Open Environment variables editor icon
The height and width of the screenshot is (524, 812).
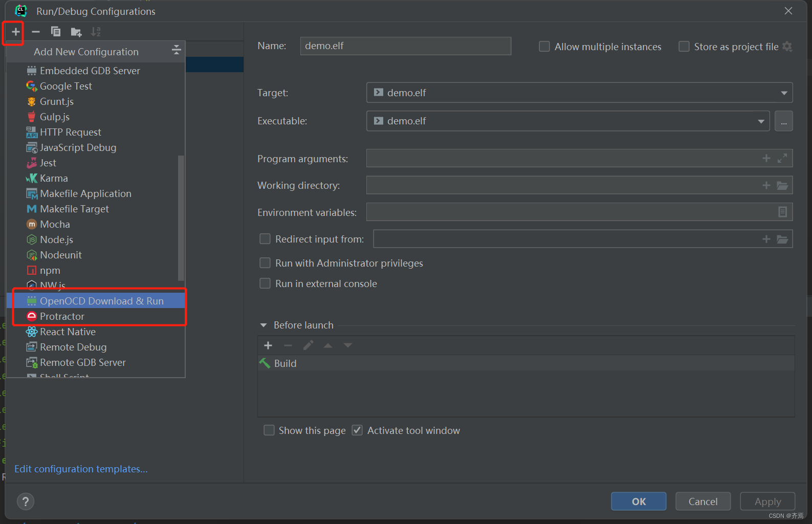tap(782, 212)
